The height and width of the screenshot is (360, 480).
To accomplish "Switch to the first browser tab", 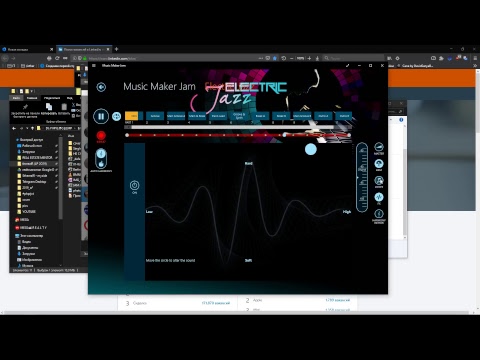I will click(x=27, y=49).
